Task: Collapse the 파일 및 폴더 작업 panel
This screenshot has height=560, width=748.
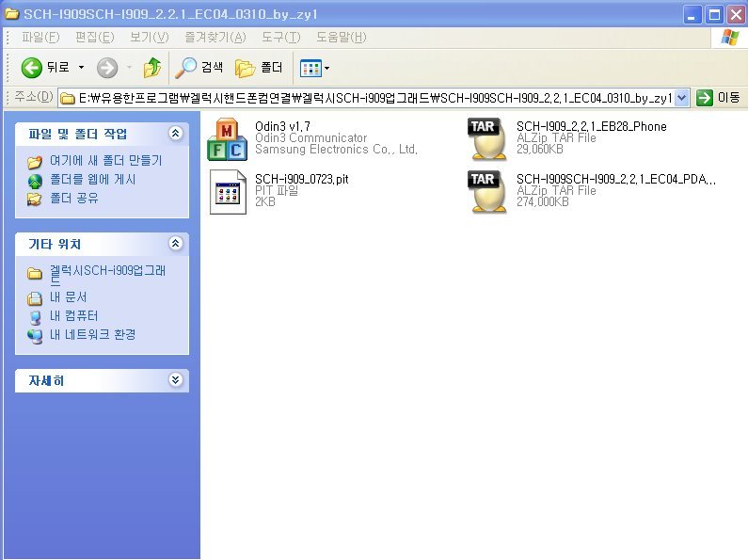Action: 176,133
